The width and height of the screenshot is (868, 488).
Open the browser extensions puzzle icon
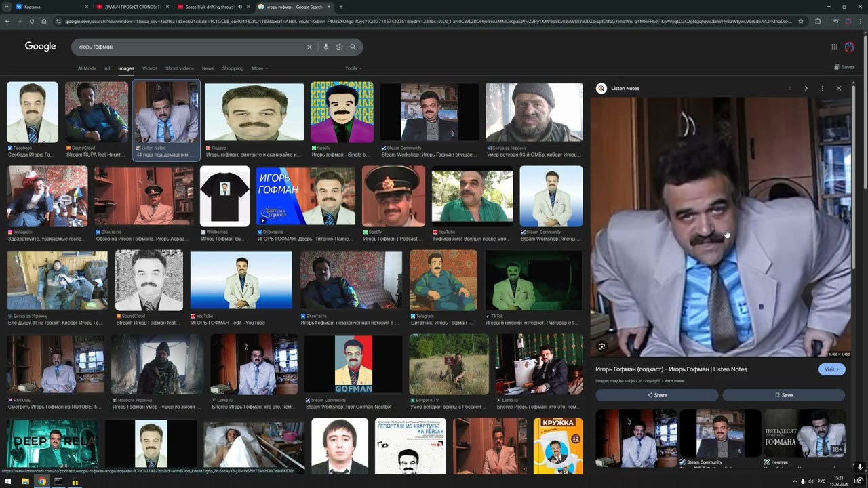pyautogui.click(x=818, y=21)
